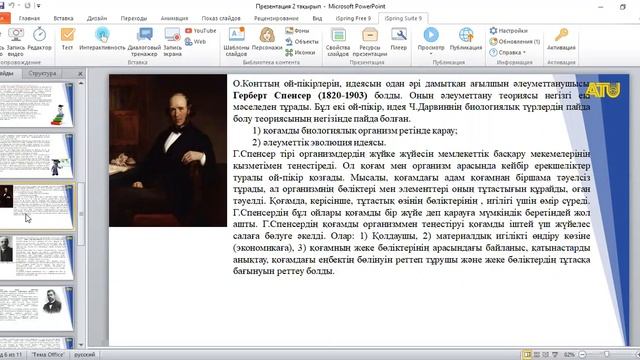Select the iSpring Suite 9 tab
The image size is (640, 360).
click(x=403, y=18)
